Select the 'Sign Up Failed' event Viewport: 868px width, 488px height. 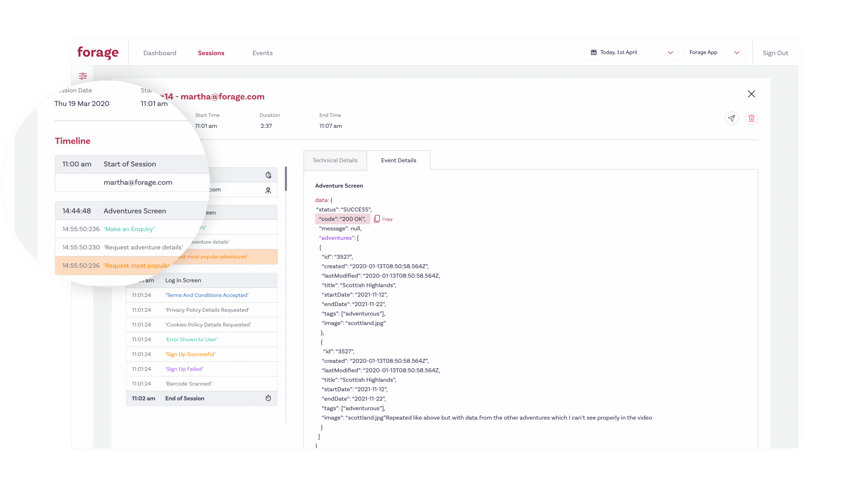184,369
